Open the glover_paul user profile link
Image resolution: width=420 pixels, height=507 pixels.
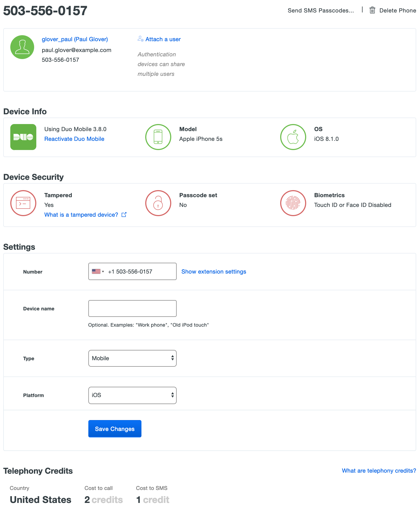point(75,39)
